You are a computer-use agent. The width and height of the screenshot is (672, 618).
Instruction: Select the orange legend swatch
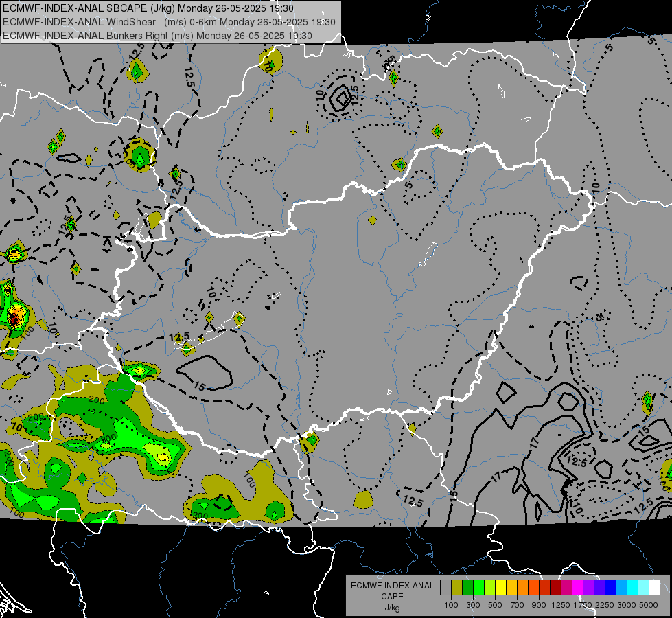(523, 587)
